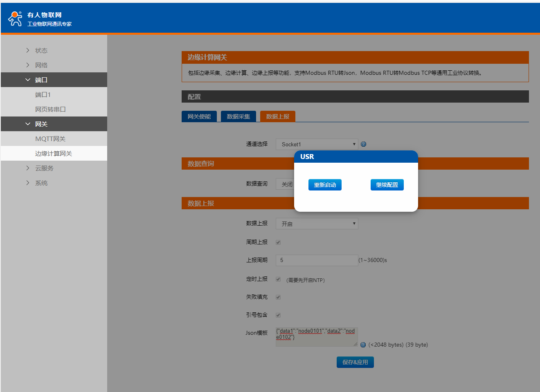Click the 保存&应用 button
The height and width of the screenshot is (392, 540).
point(355,362)
